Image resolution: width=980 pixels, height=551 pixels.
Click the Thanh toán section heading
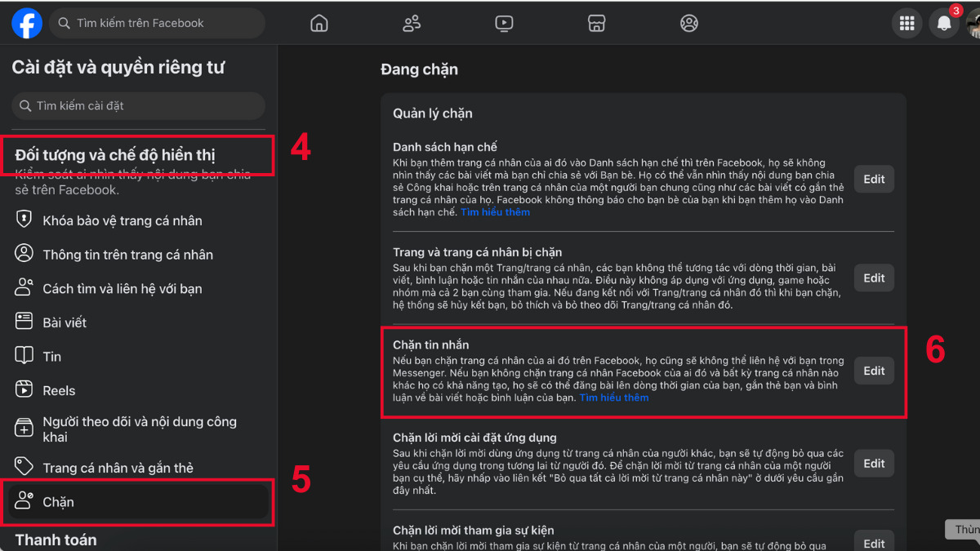(x=56, y=540)
